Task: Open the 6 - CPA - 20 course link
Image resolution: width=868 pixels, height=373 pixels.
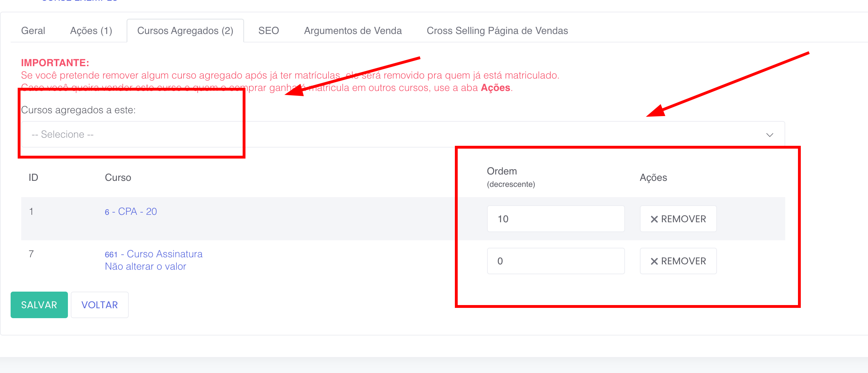Action: [131, 212]
